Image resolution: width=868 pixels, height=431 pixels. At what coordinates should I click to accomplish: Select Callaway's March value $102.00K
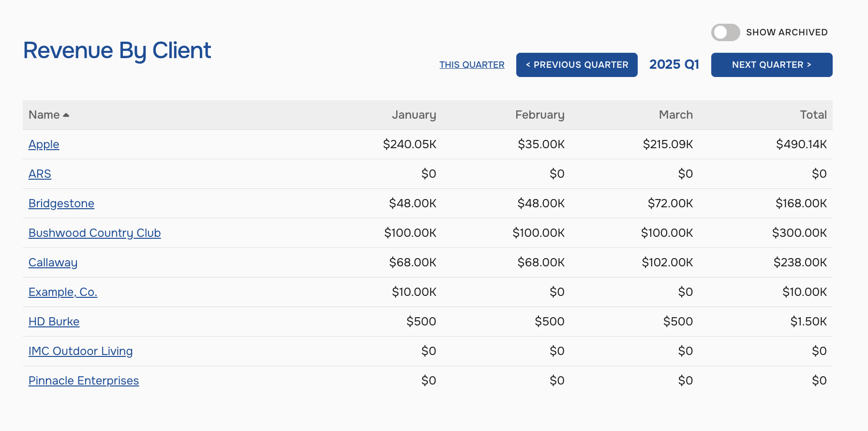[667, 262]
